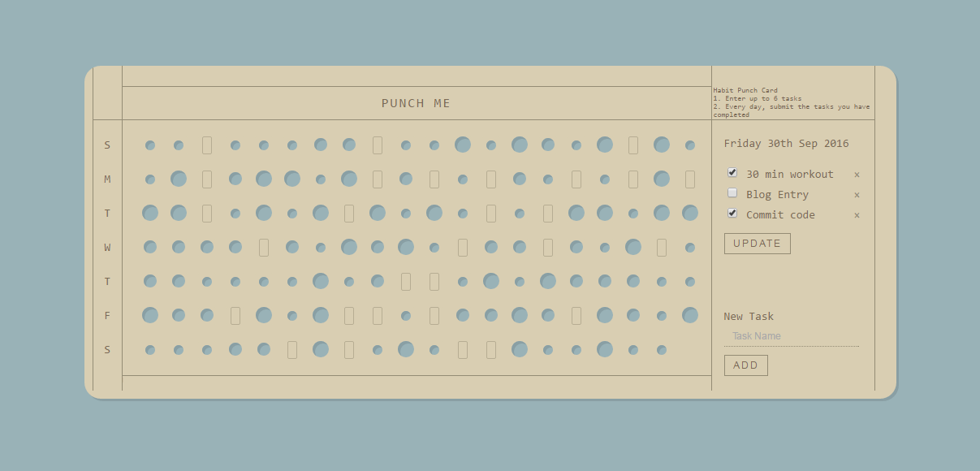Click the M day label for Monday
Screen dimensions: 980x471
[x=107, y=179]
